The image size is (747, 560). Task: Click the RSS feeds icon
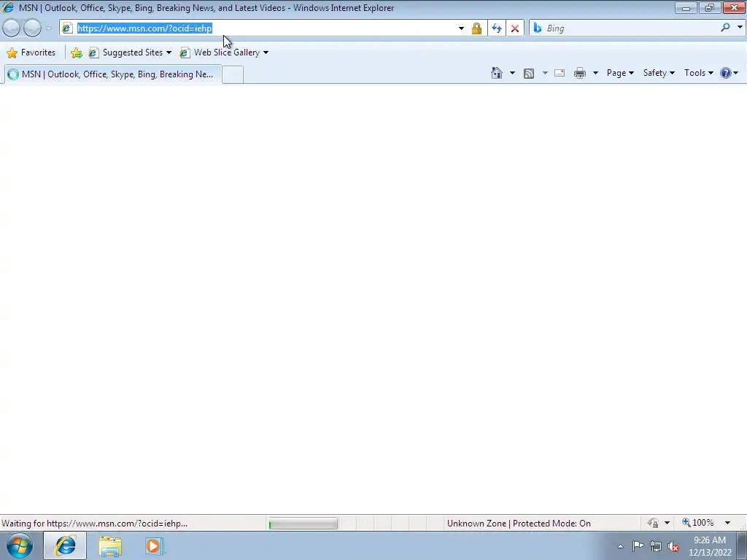(529, 73)
